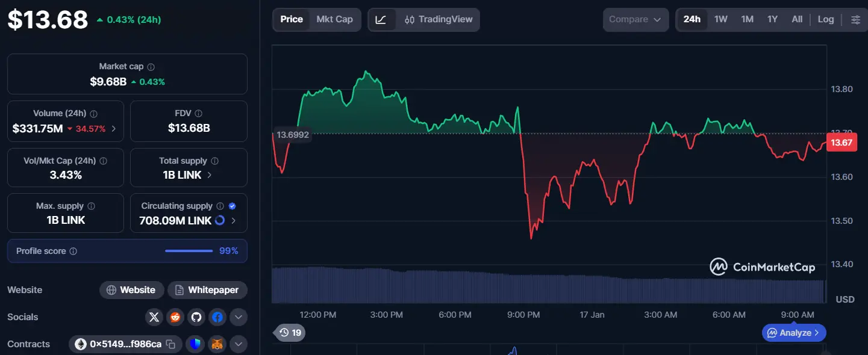868x355 pixels.
Task: Toggle the Log scale on the chart
Action: [825, 19]
